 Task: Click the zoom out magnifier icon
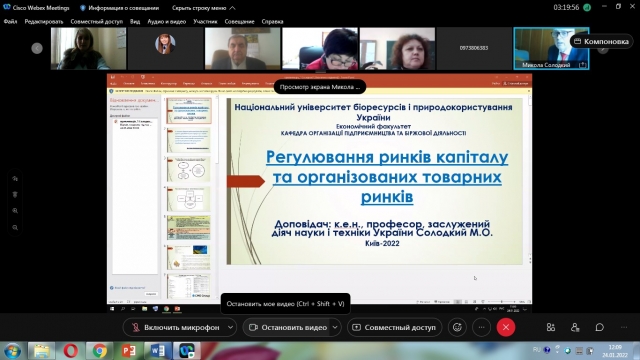click(x=15, y=228)
